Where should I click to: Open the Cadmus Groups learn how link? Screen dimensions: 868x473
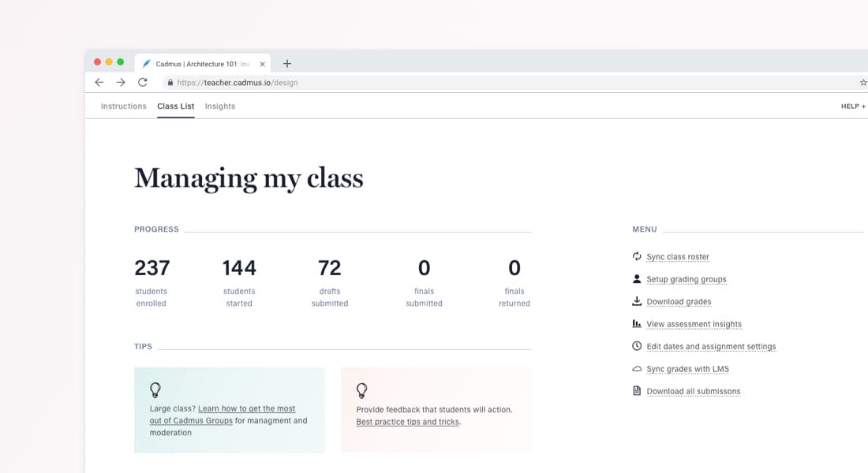[223, 415]
